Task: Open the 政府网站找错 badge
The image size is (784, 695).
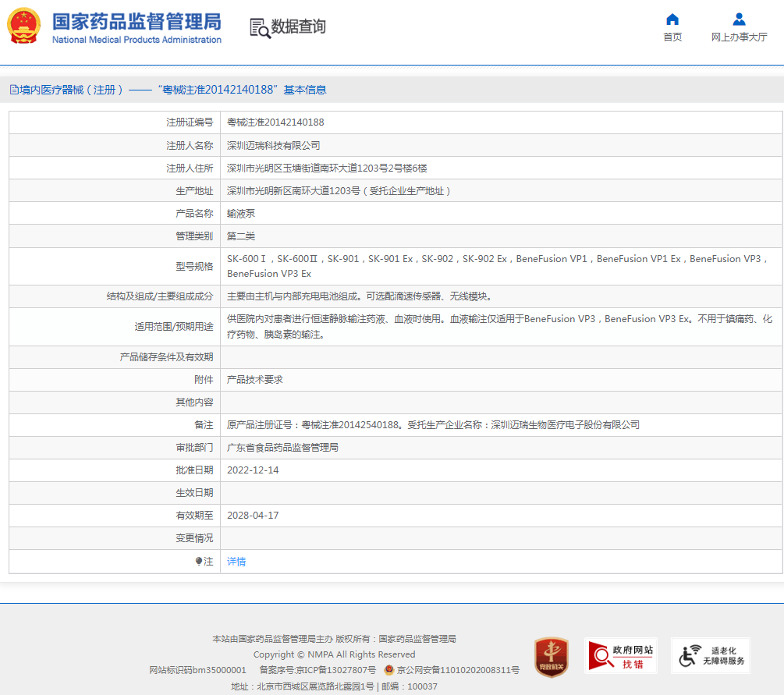Action: [621, 656]
